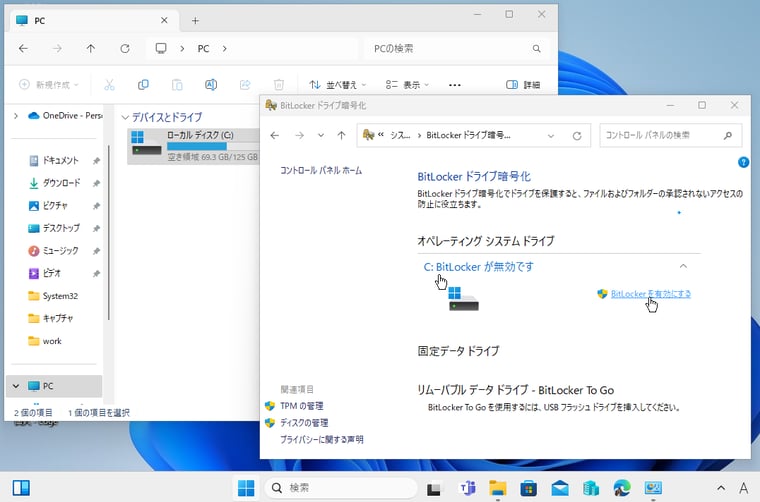The image size is (760, 502).
Task: Open プライバシーに関する声明 link
Action: pos(321,439)
